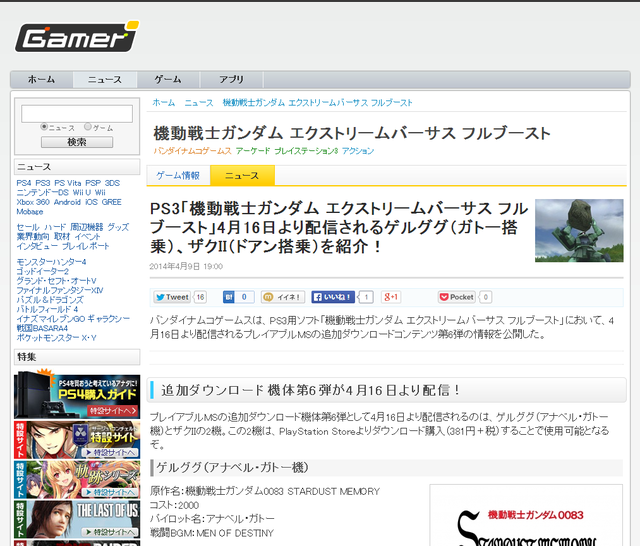Open the Tweet count bubble showing 16
This screenshot has width=640, height=546.
(x=200, y=297)
